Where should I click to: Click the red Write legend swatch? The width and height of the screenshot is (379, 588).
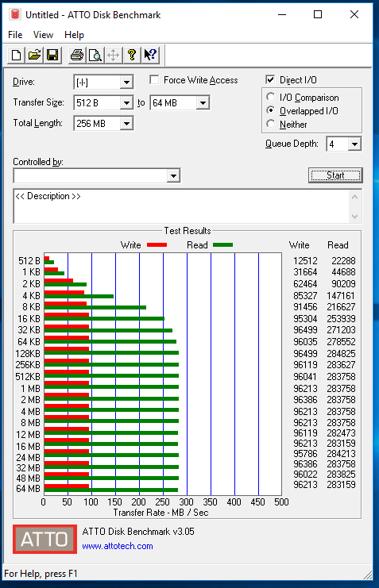tap(157, 245)
